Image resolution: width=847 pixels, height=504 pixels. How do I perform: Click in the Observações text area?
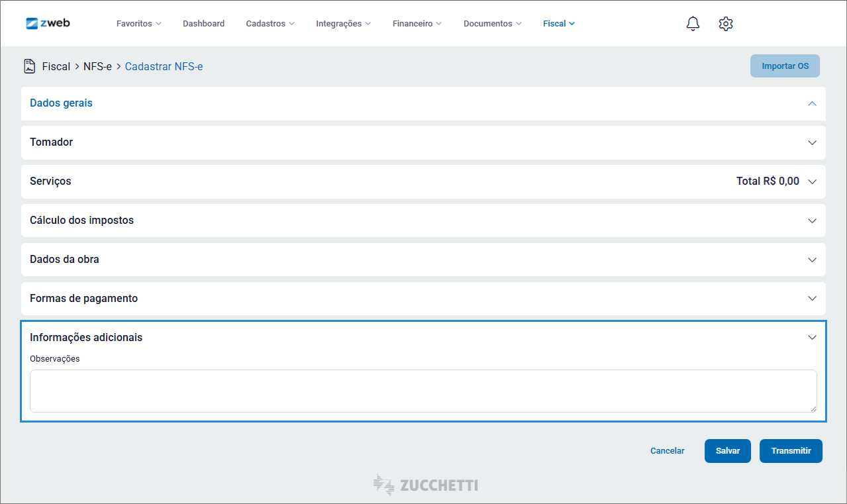[423, 391]
